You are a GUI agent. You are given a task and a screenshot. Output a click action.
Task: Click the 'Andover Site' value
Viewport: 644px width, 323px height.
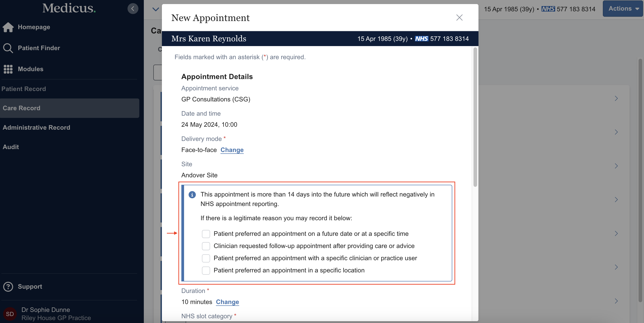tap(199, 175)
